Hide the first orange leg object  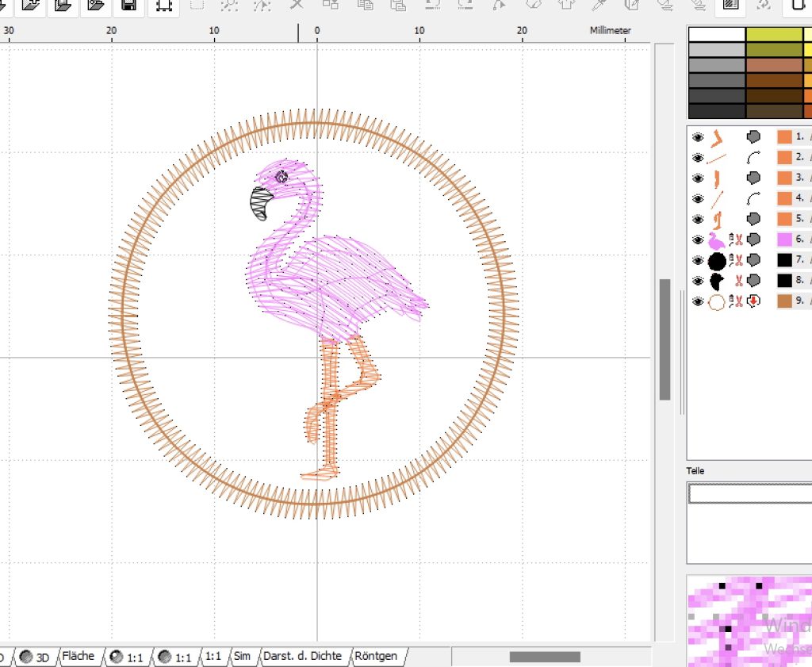[698, 137]
